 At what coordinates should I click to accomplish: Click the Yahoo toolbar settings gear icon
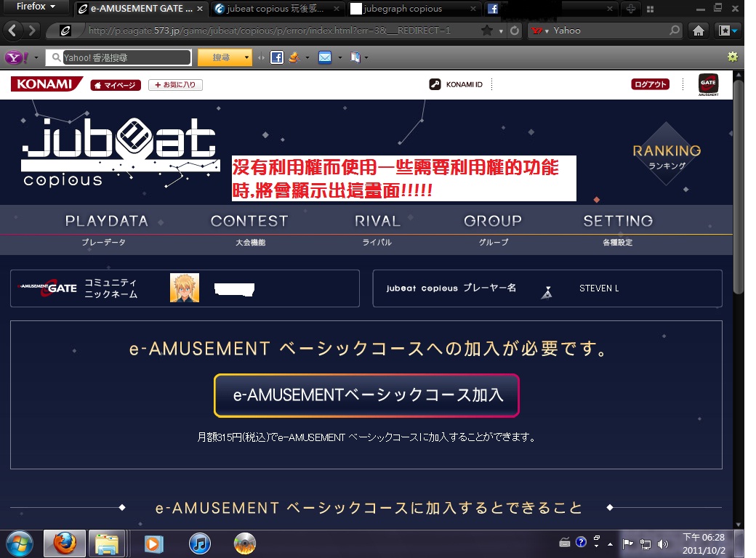(x=733, y=57)
